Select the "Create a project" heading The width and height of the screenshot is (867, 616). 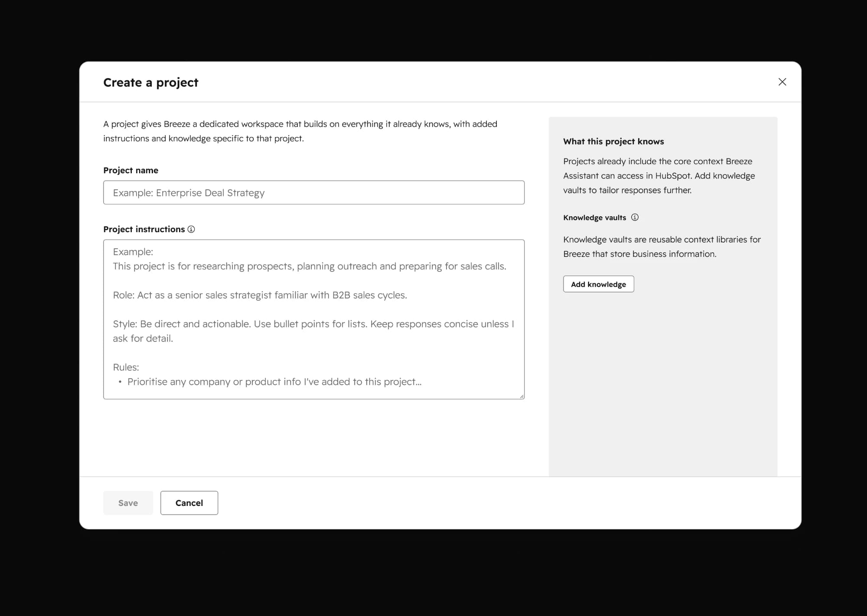150,82
